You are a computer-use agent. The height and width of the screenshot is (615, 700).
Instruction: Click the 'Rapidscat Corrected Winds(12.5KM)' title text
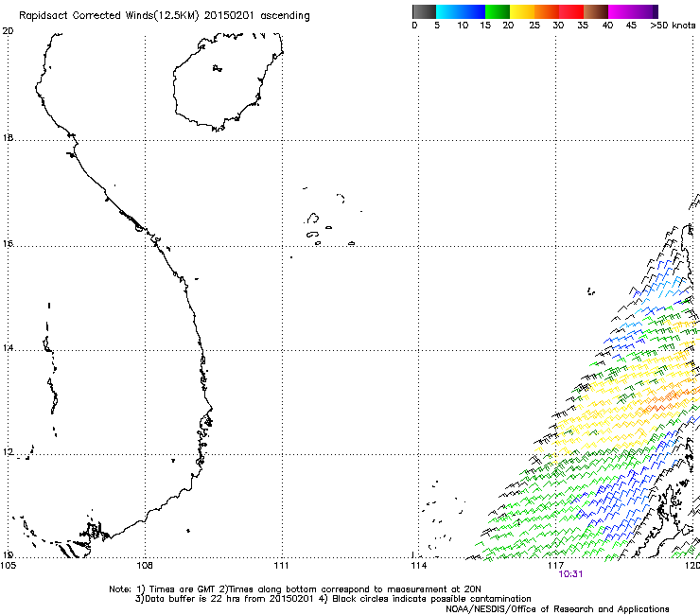(x=109, y=16)
